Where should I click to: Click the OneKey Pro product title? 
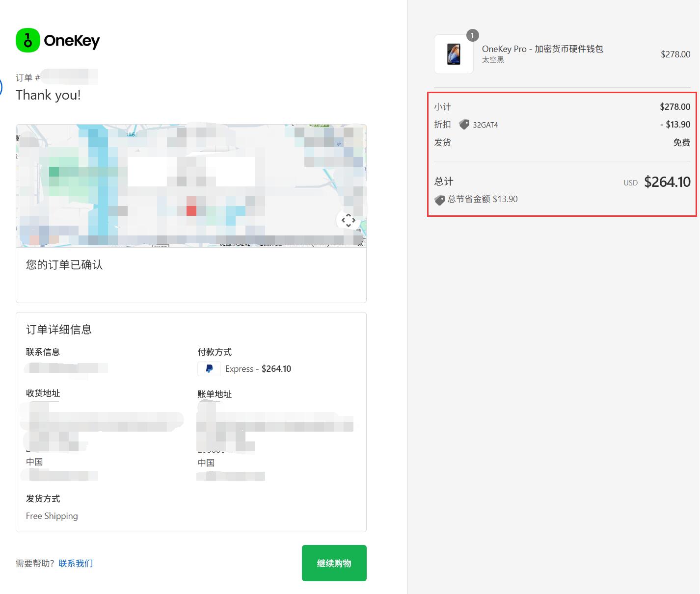tap(542, 49)
